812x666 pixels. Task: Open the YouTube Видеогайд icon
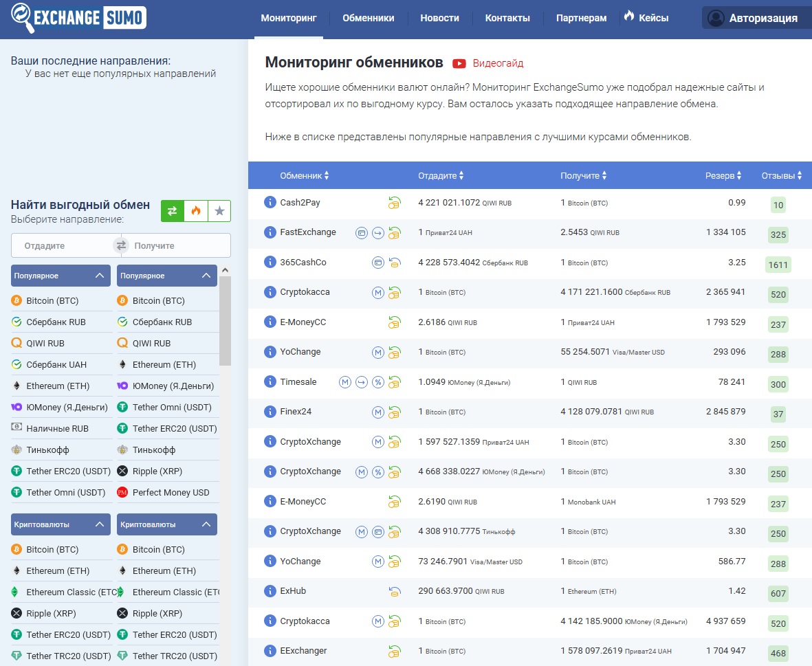459,63
